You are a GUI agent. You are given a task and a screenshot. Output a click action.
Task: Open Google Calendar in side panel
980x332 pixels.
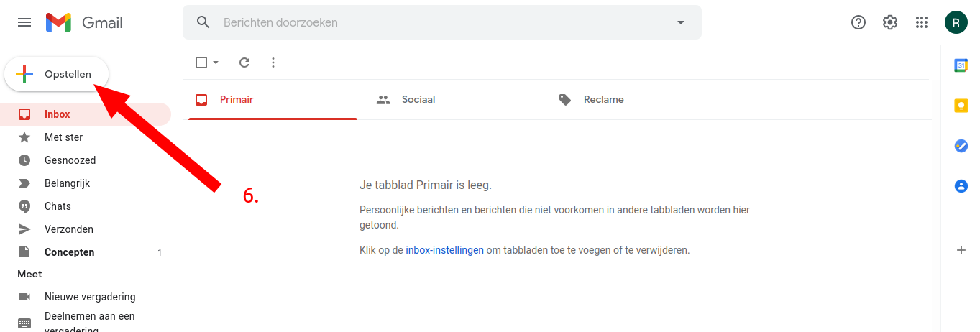pyautogui.click(x=961, y=65)
